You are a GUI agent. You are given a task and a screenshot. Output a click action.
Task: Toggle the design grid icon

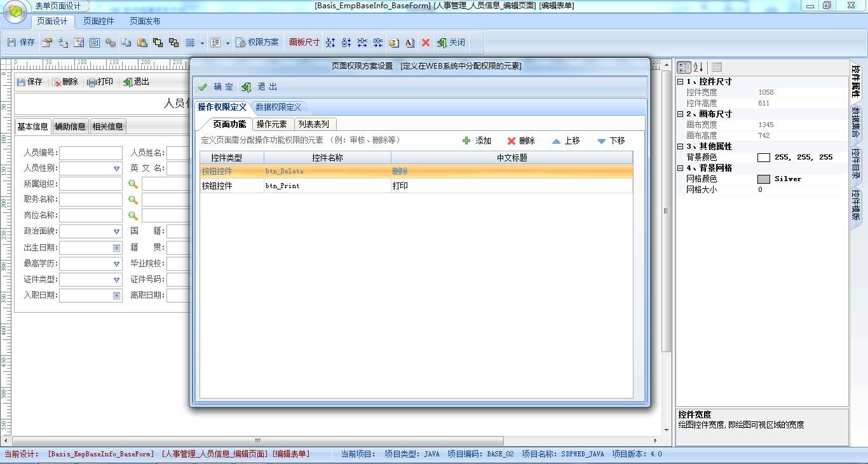[x=190, y=43]
